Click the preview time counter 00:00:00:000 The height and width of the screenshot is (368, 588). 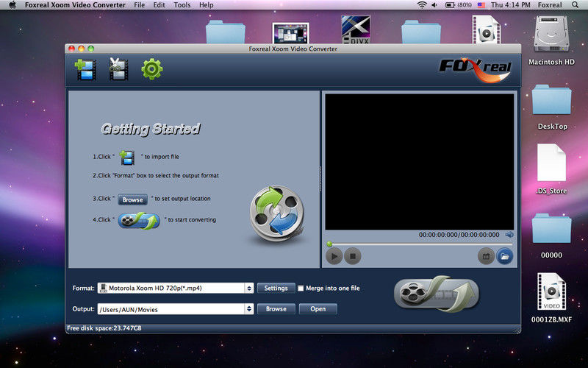(x=459, y=235)
